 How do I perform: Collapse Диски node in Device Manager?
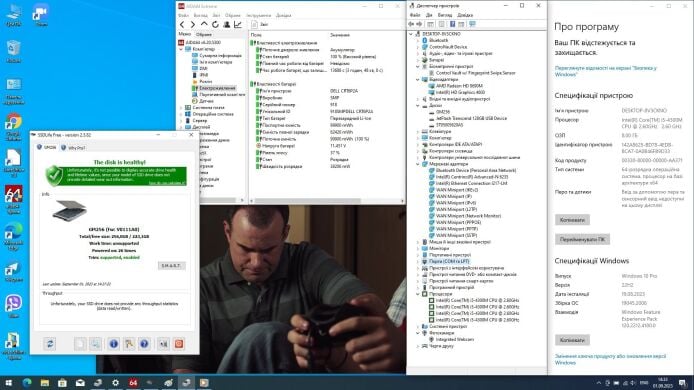click(418, 106)
